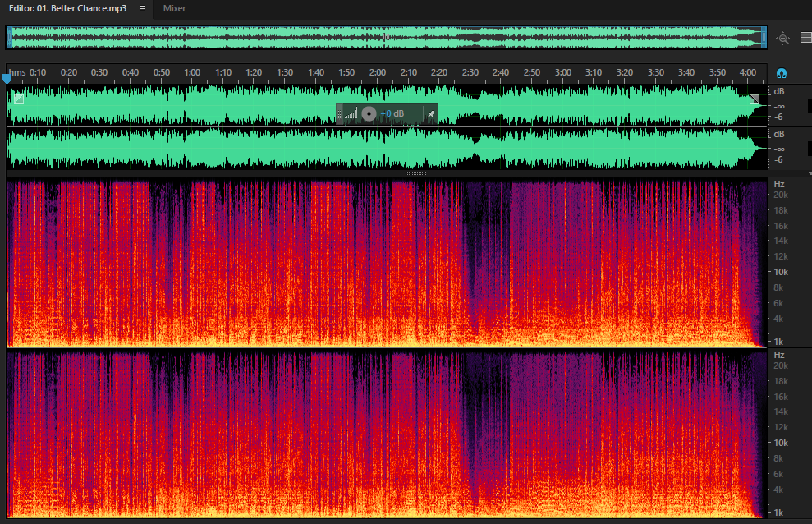Click the 20k label on the lower spectrogram scale
The height and width of the screenshot is (524, 812).
click(x=781, y=365)
